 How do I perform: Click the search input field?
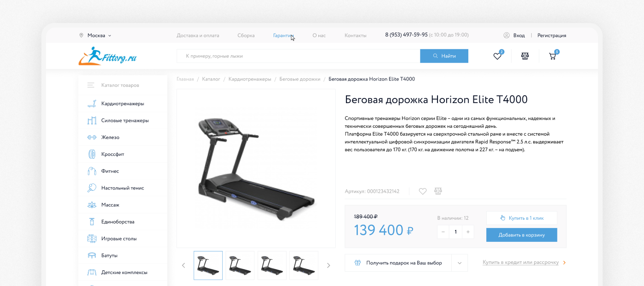pos(298,56)
